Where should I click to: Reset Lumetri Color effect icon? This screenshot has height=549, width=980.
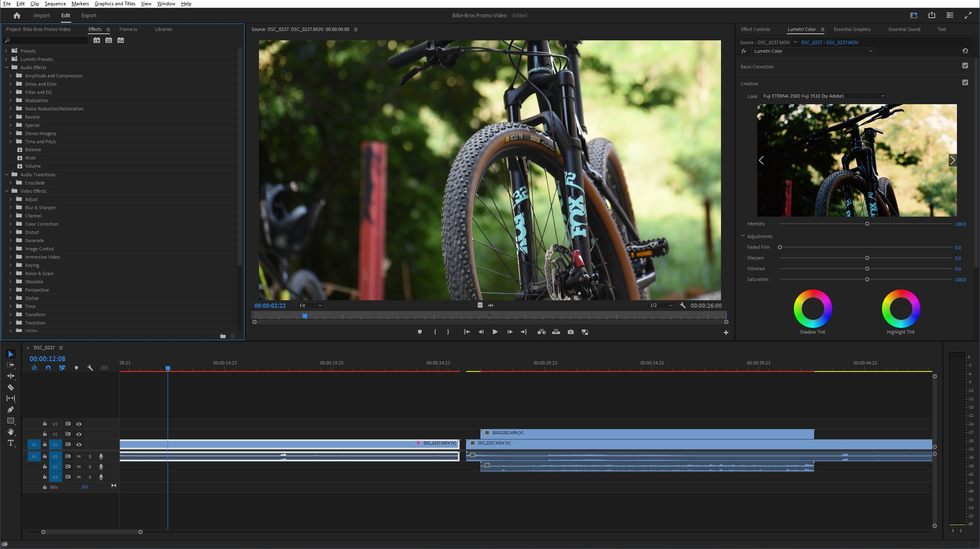coord(965,51)
